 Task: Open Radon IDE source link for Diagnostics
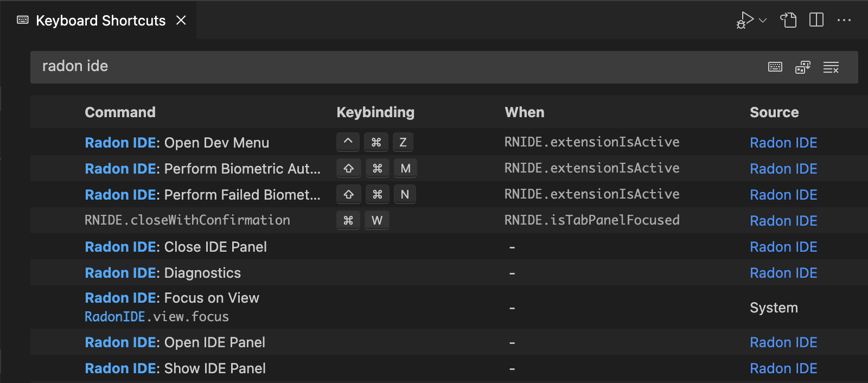pos(783,273)
